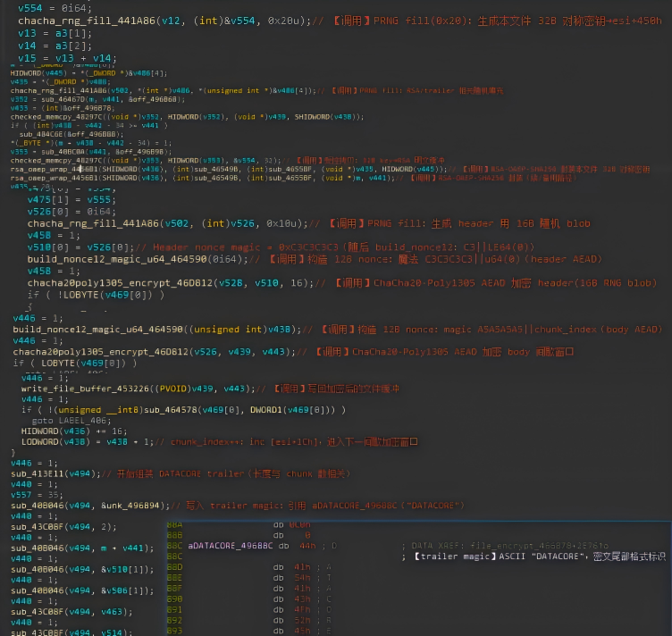The height and width of the screenshot is (636, 672).
Task: Select the line "v557 = 35;"
Action: coord(38,495)
